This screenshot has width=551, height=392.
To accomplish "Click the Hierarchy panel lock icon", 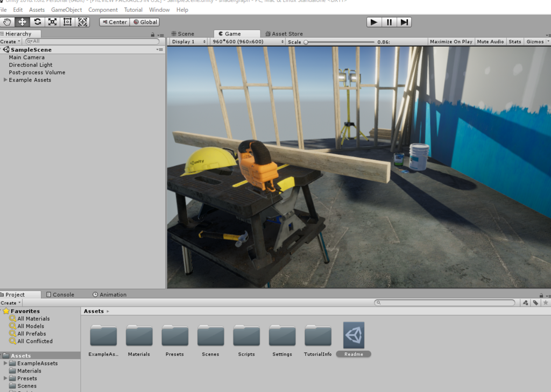I will coord(152,34).
